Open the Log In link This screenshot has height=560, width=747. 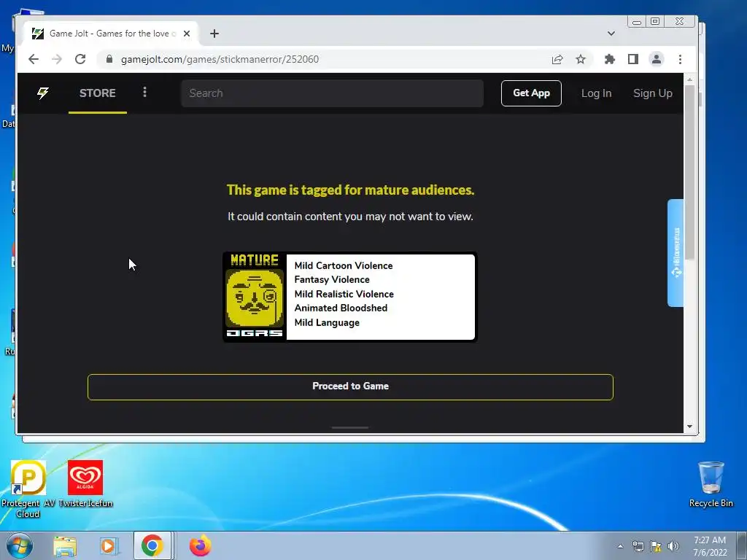tap(596, 93)
